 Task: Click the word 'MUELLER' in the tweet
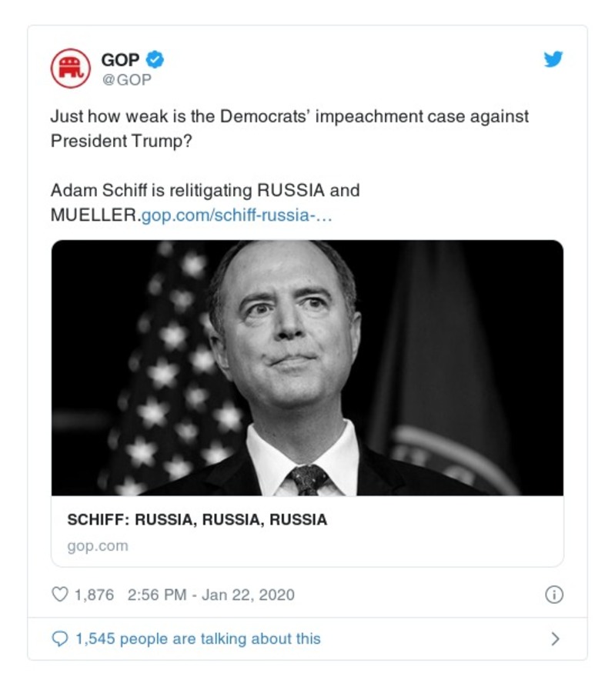pos(92,215)
